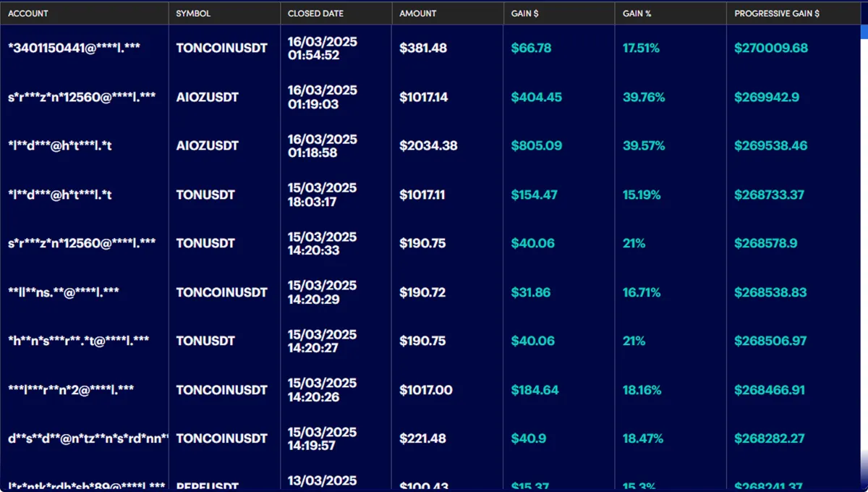This screenshot has height=492, width=868.
Task: Click the gain percentage 15.19%
Action: click(642, 195)
